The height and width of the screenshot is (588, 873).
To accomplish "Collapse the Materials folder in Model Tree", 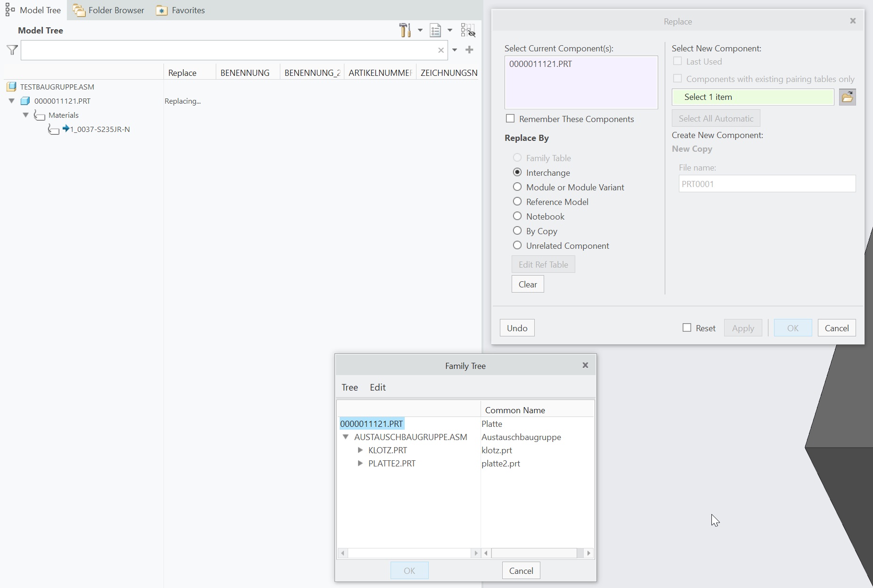I will point(26,115).
